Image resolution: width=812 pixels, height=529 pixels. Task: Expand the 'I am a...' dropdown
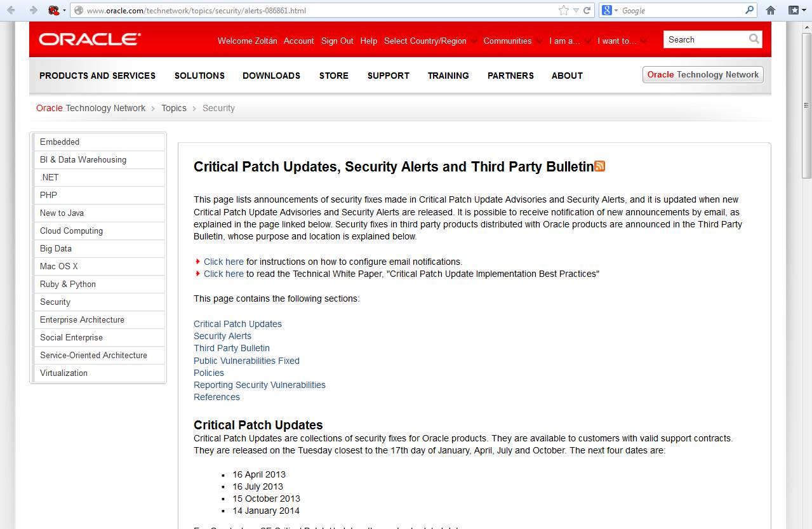[569, 41]
